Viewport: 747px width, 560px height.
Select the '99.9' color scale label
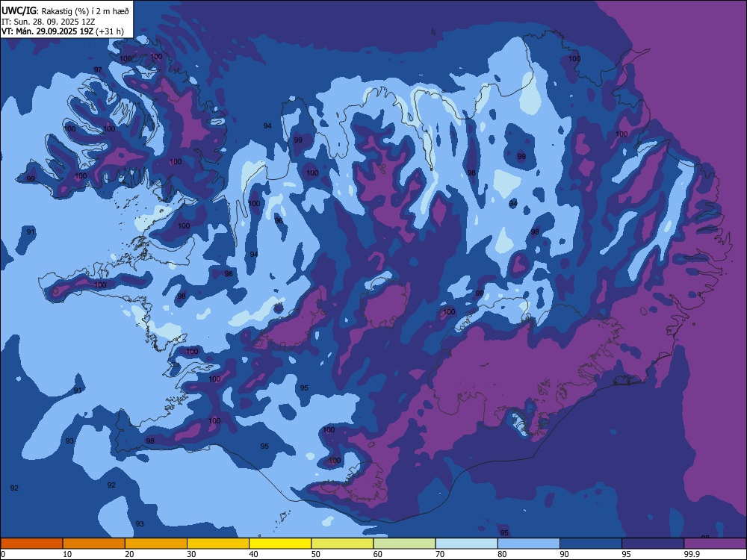[x=692, y=554]
